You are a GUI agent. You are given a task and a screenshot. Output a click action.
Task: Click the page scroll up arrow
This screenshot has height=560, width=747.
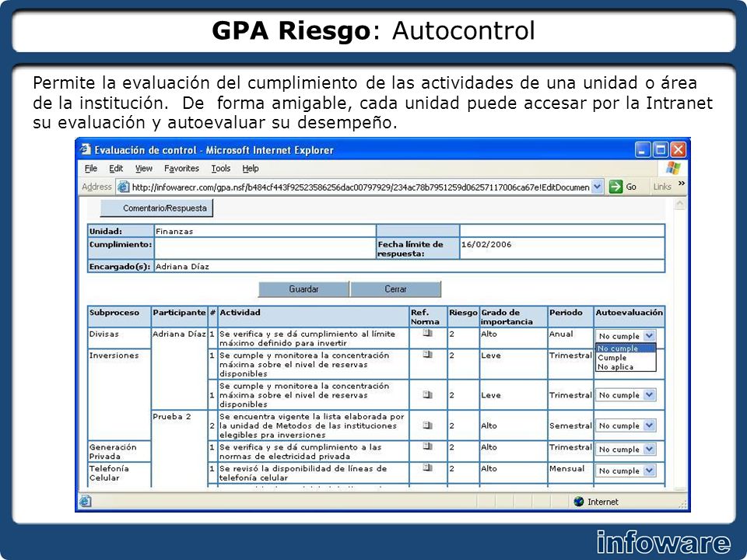click(680, 204)
